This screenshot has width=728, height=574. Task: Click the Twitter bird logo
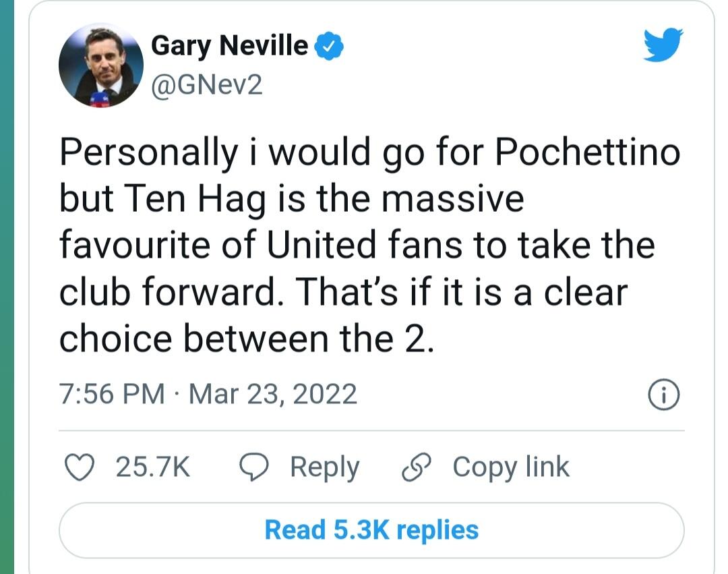(663, 46)
